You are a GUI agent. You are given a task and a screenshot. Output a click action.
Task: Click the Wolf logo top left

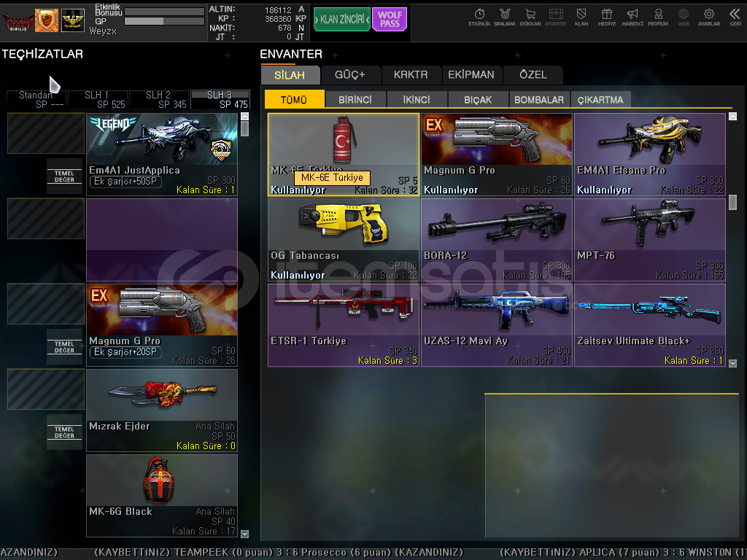pos(18,21)
